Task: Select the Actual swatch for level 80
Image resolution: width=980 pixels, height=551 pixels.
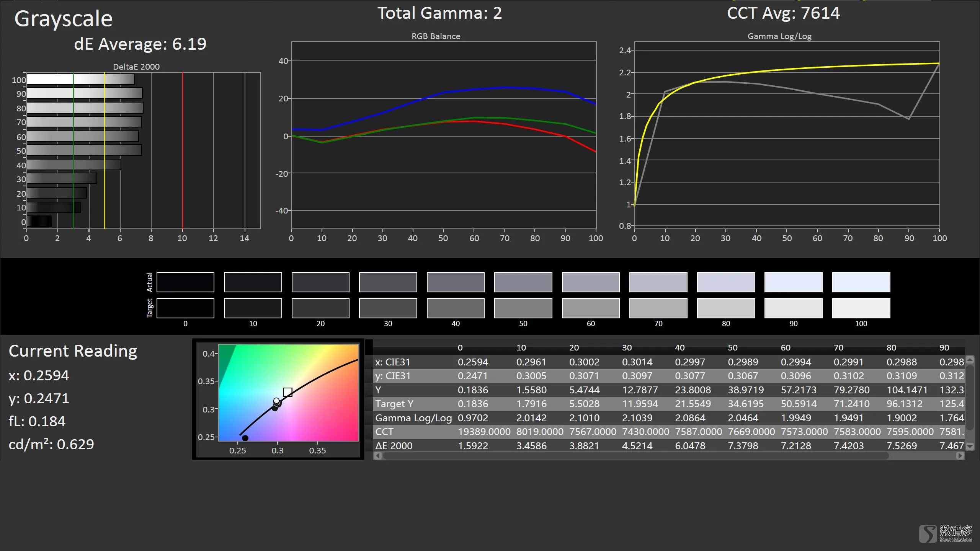Action: coord(726,282)
